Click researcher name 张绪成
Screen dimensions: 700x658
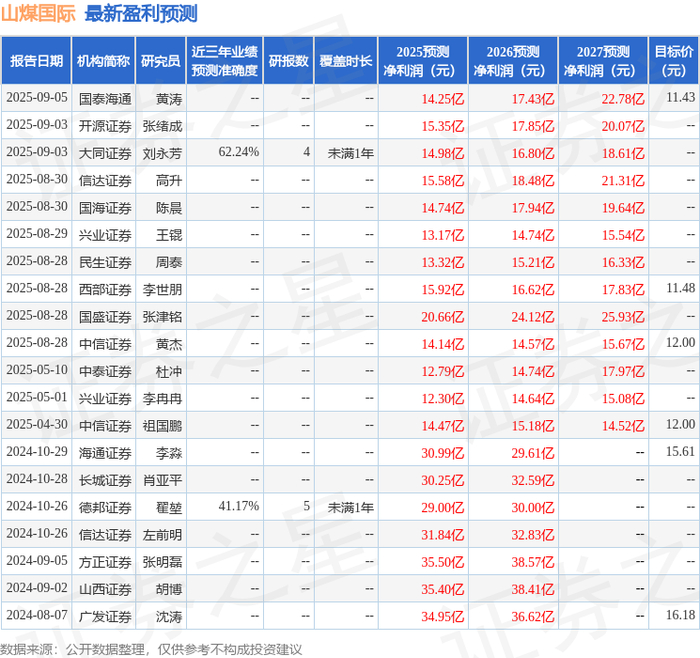[x=162, y=126]
